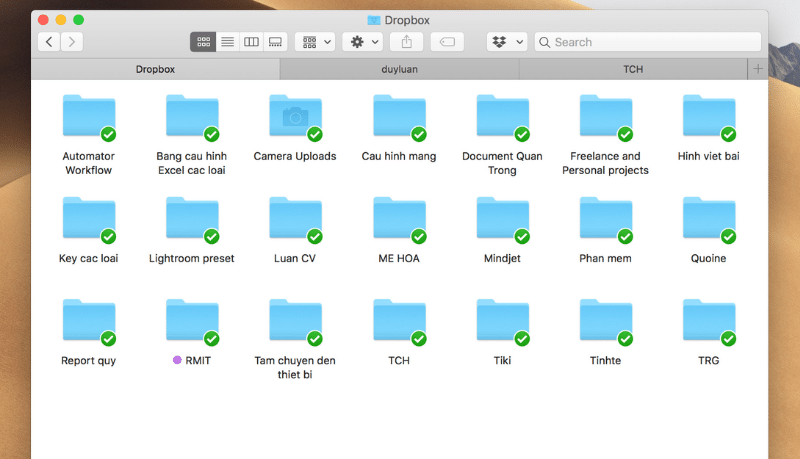
Task: Click the "Report quy" folder name
Action: pyautogui.click(x=89, y=361)
